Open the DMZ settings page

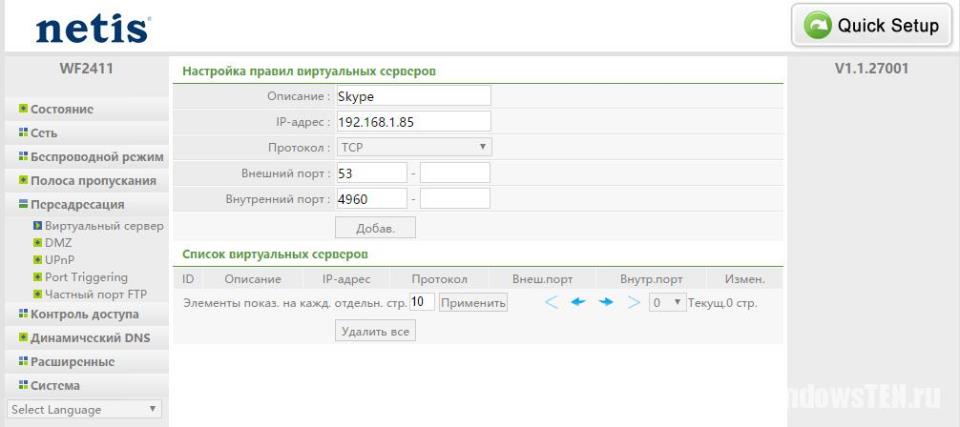(x=58, y=243)
